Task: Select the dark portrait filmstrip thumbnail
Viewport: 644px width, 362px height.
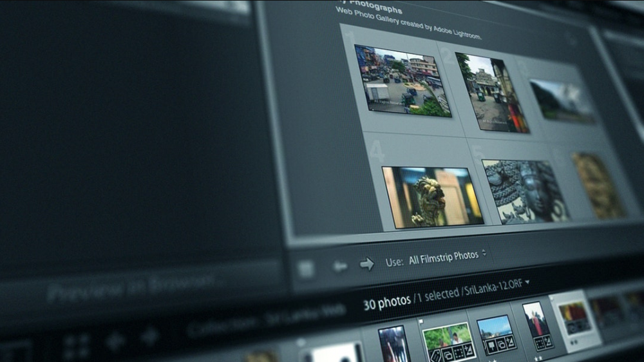Action: point(393,343)
